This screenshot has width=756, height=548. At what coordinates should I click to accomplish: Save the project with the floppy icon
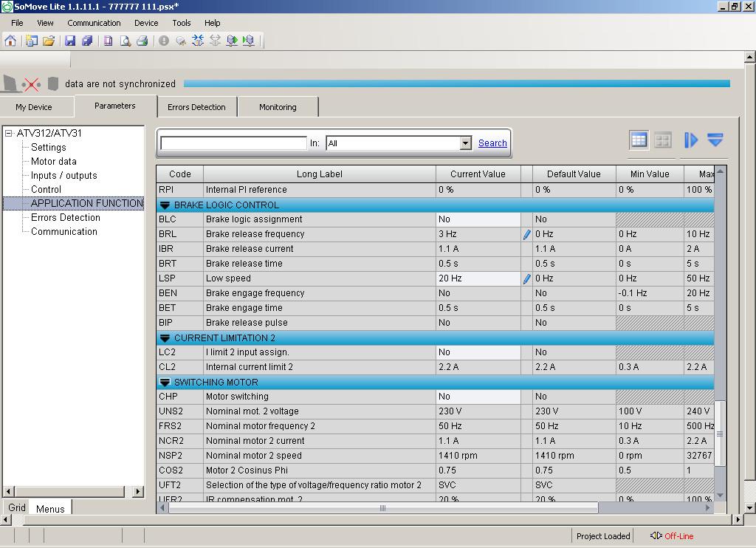point(70,41)
